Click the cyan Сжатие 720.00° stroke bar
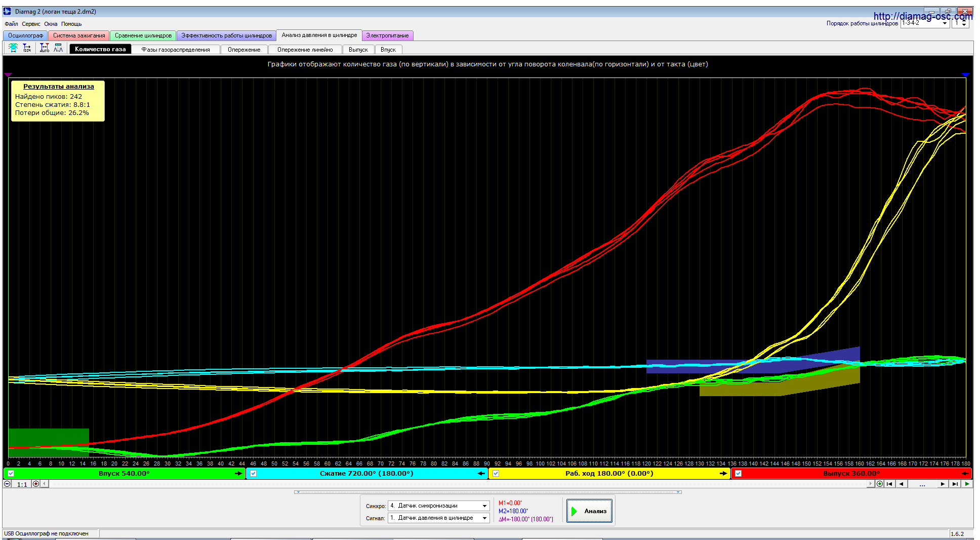Viewport: 980px width, 540px height. (x=367, y=474)
